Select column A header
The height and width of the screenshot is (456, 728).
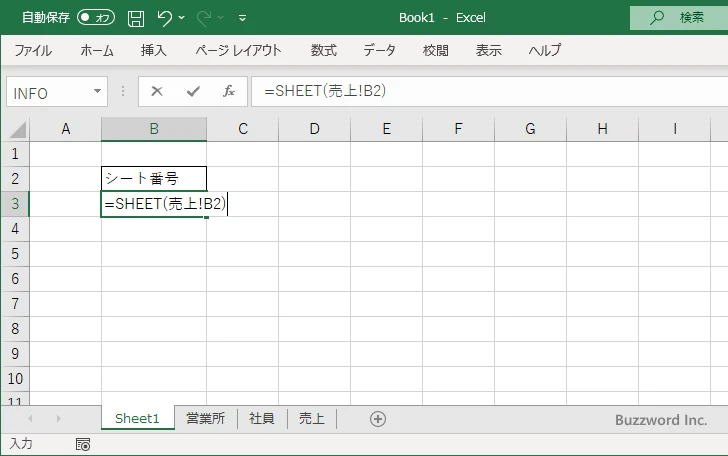pos(65,129)
